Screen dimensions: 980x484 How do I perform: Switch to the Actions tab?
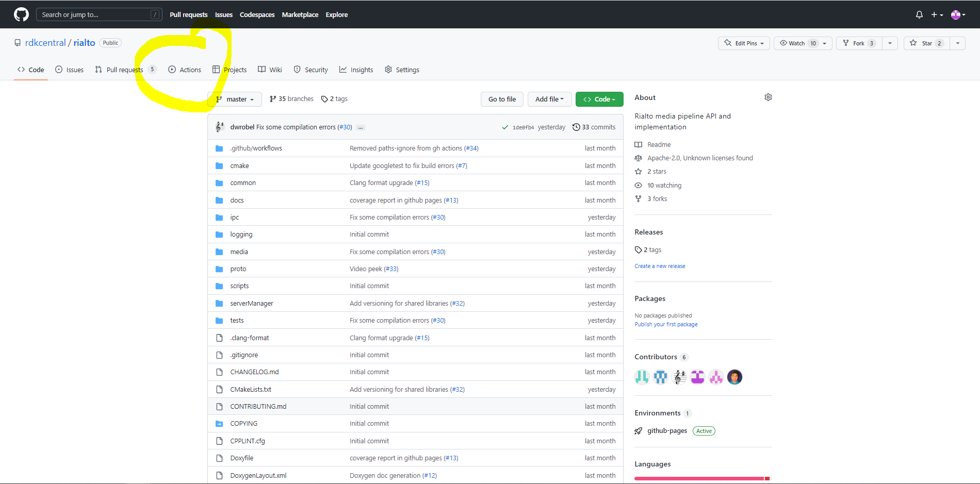point(185,70)
